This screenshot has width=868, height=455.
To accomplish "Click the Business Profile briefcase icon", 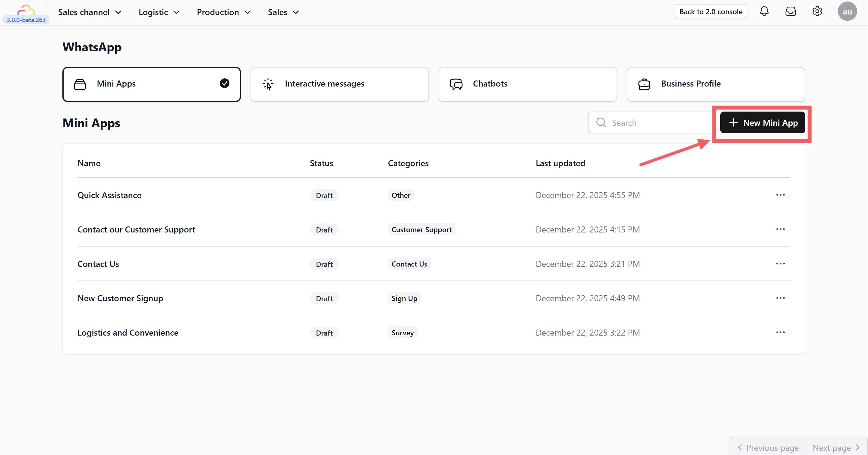I will click(644, 84).
